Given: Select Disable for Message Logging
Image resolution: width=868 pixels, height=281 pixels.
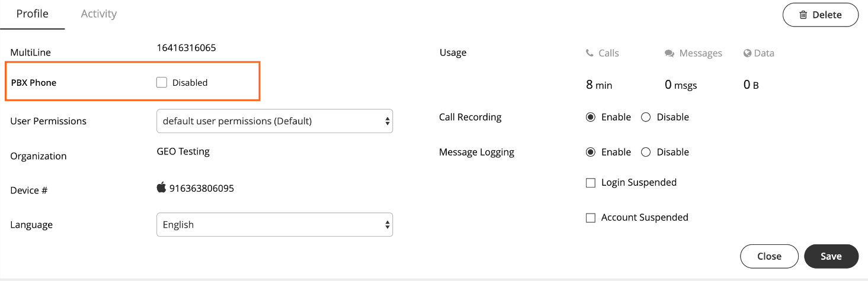Looking at the screenshot, I should (646, 152).
